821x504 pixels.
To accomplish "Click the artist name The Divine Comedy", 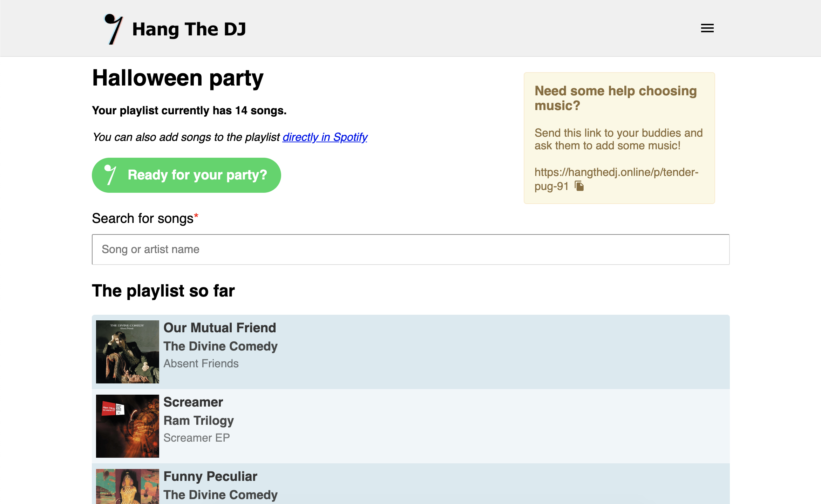I will coord(220,346).
